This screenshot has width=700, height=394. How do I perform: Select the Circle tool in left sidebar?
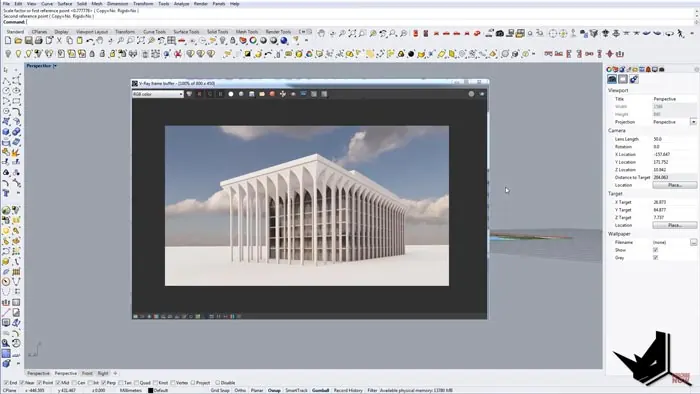[6, 91]
